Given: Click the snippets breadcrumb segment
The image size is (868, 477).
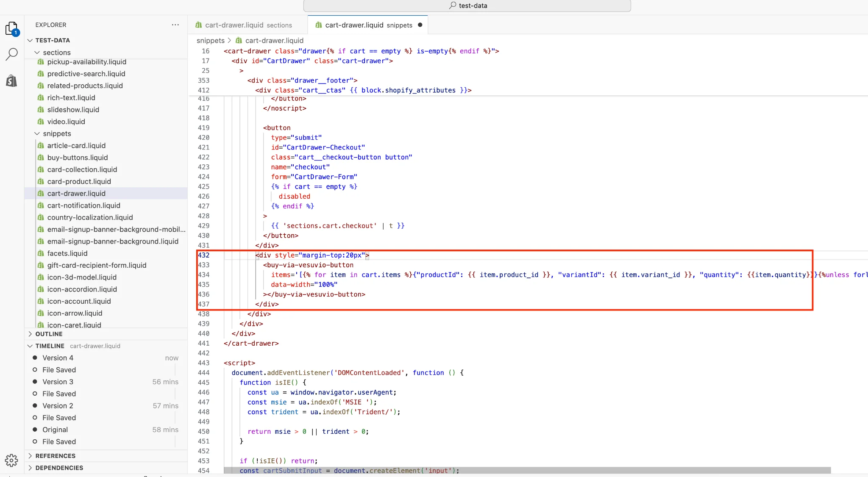Looking at the screenshot, I should point(210,41).
